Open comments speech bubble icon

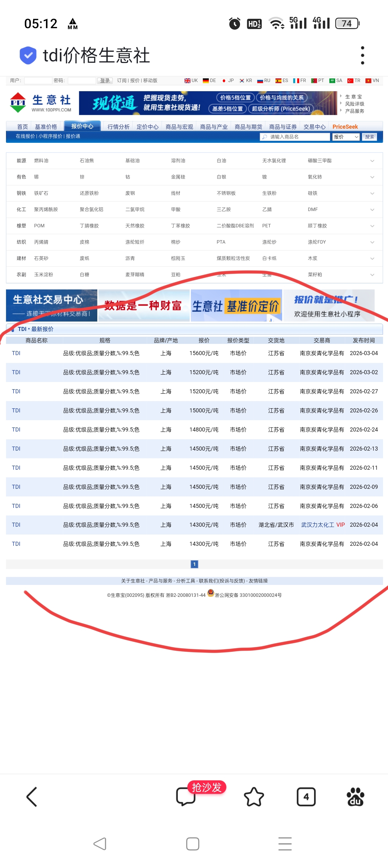point(186,797)
